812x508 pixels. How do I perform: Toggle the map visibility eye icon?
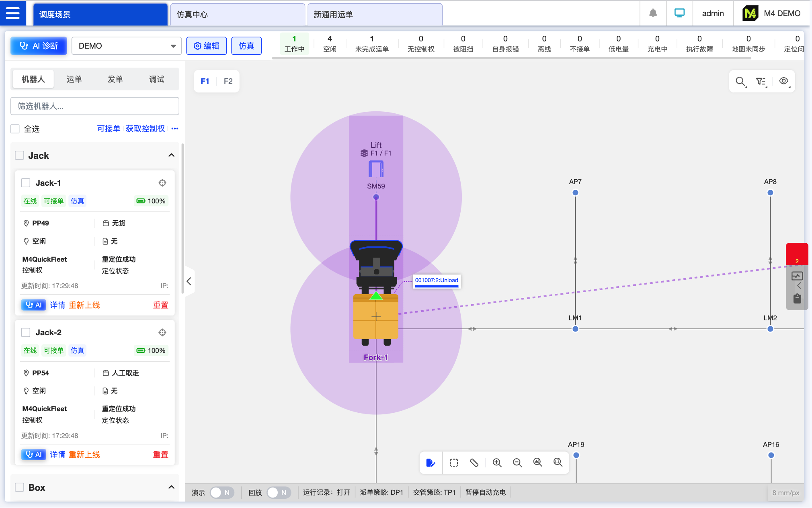(x=783, y=81)
